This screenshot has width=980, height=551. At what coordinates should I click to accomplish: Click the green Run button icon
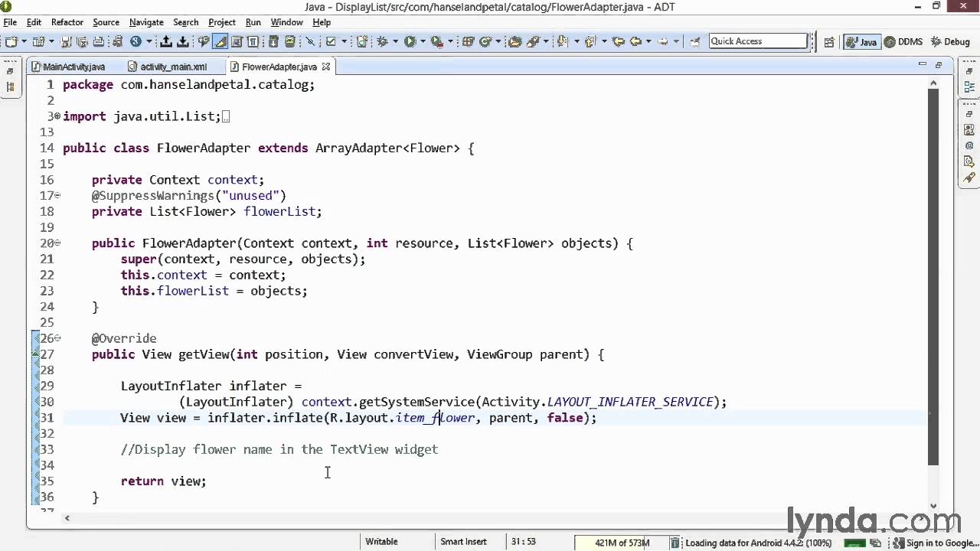410,41
